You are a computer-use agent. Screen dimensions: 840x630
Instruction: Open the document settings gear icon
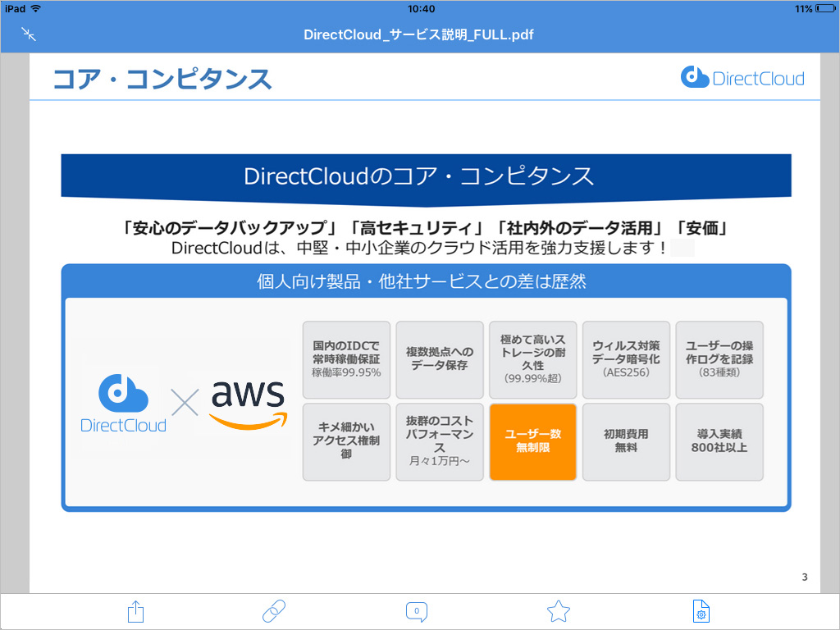(701, 611)
